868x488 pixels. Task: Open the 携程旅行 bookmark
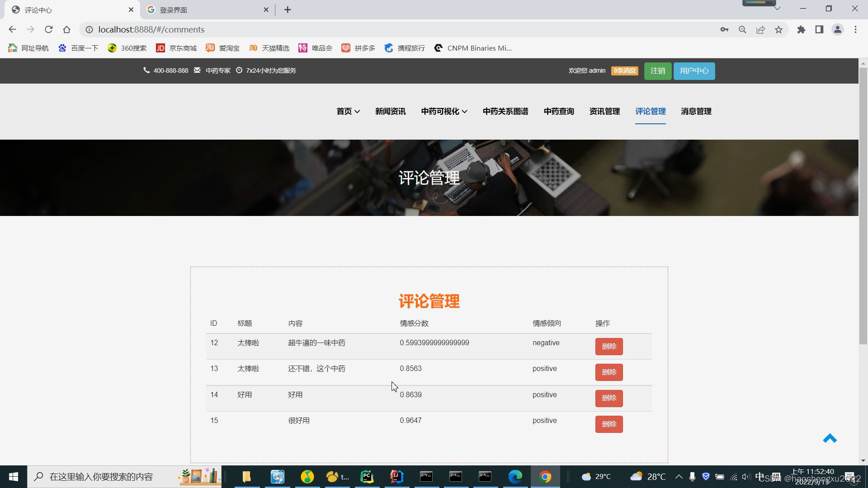404,48
